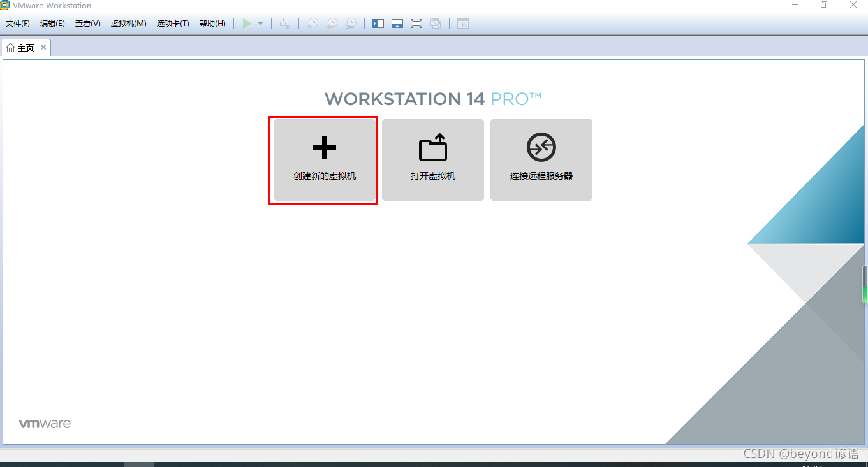Close the 主页 tab
Screen dimensions: 868x467
[43, 47]
